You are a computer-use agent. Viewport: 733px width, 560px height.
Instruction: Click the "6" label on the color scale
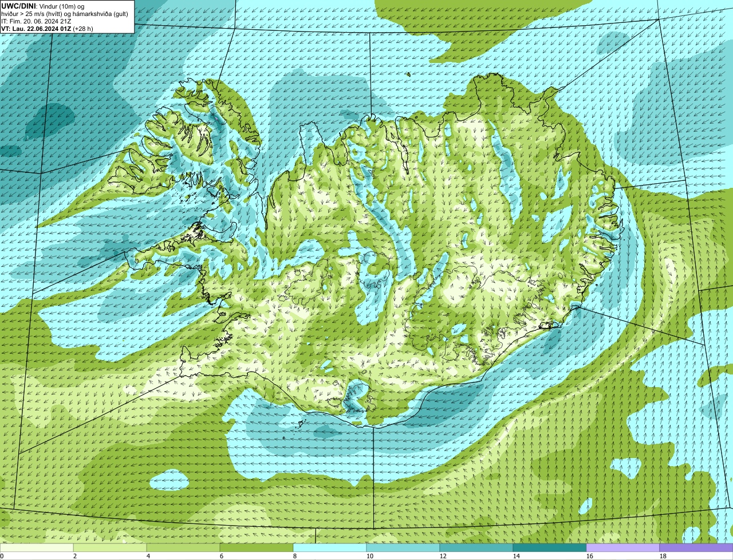(222, 556)
